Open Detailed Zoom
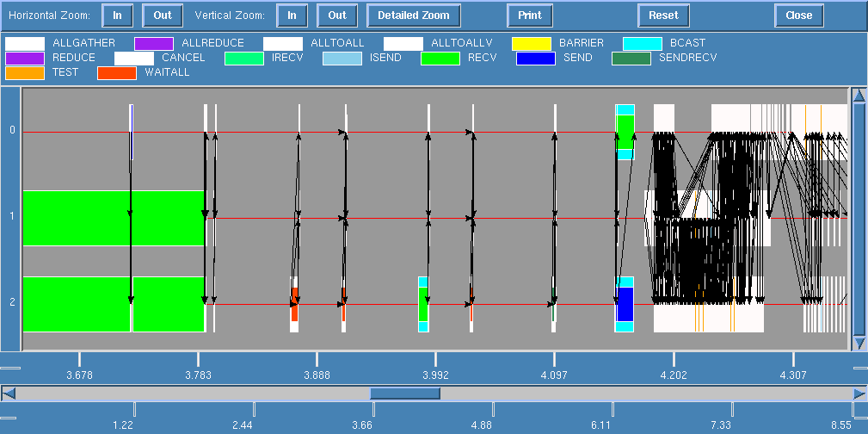This screenshot has height=434, width=868. [x=414, y=15]
